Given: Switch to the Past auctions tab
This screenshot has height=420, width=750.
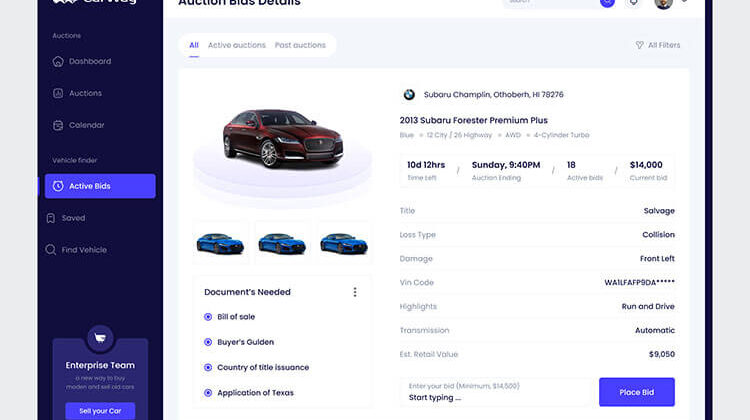Looking at the screenshot, I should [300, 45].
